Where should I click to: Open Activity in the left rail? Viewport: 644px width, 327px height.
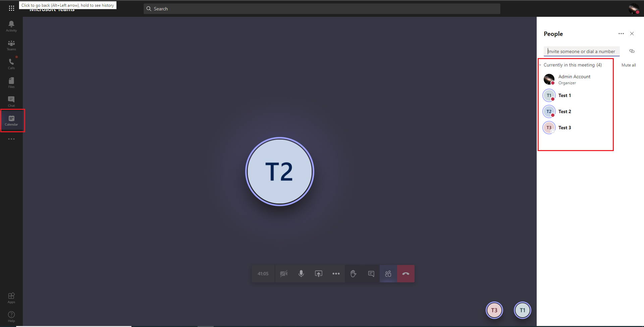[x=11, y=26]
